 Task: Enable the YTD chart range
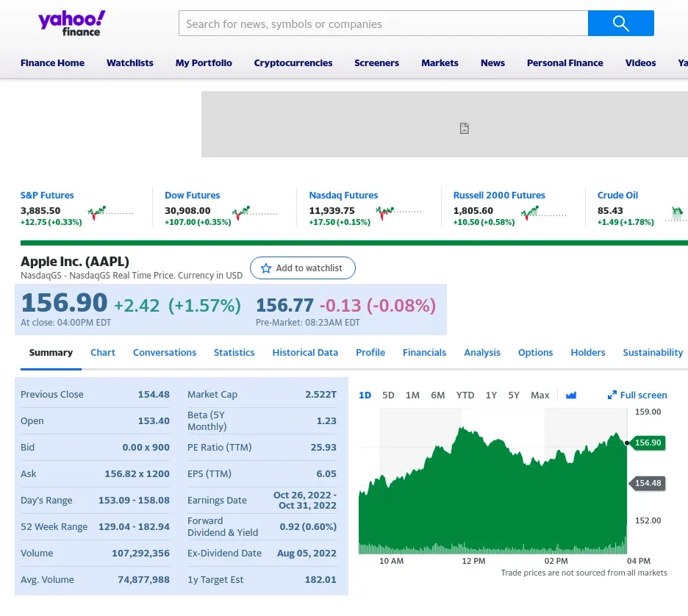pos(465,395)
